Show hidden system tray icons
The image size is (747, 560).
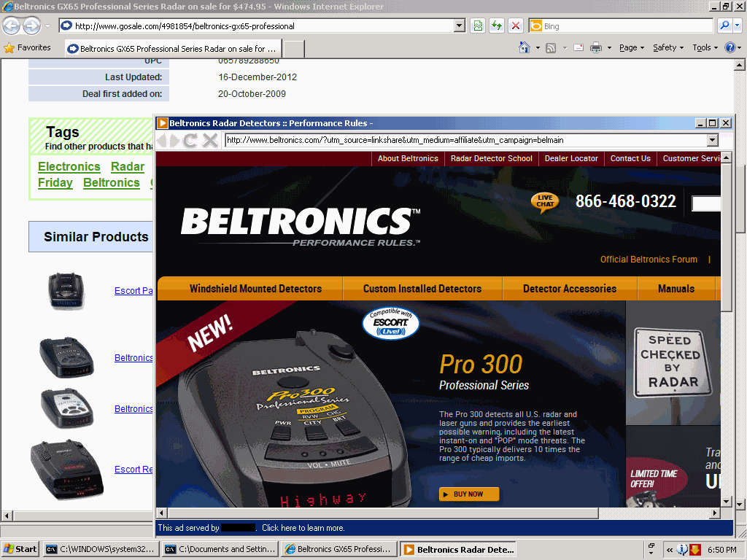point(670,550)
